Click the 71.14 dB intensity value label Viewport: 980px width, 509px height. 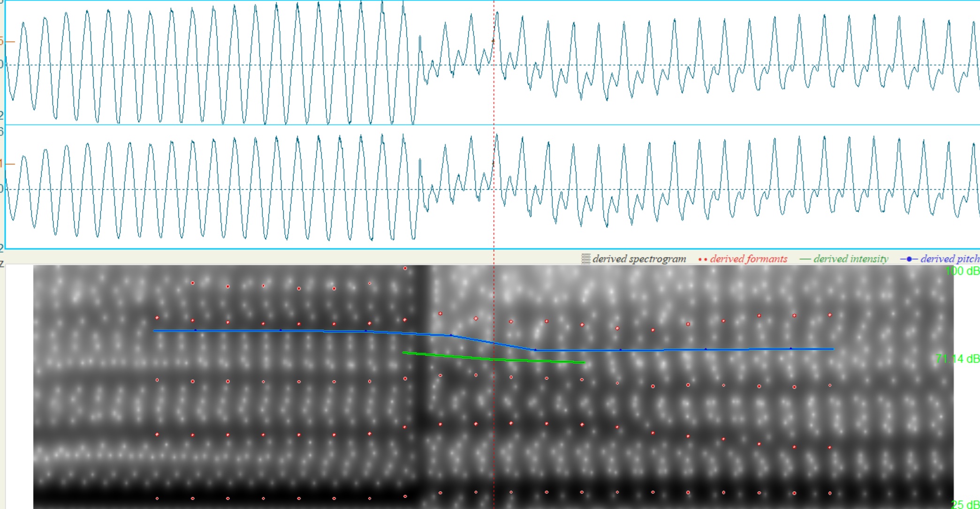tap(957, 359)
